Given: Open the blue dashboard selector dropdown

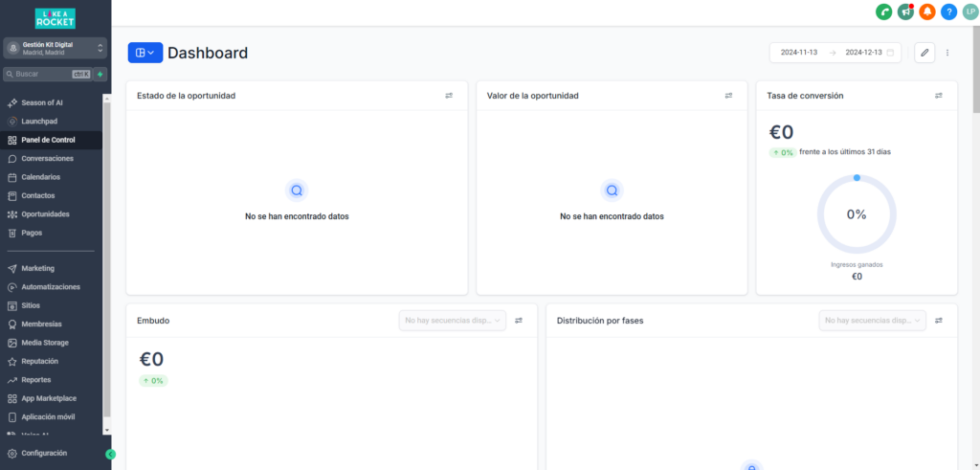Looking at the screenshot, I should coord(145,53).
